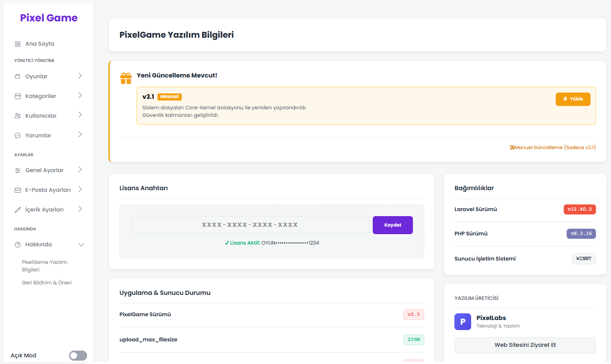Toggle the Açık Mod switch
Image resolution: width=611 pixels, height=364 pixels.
click(x=78, y=356)
